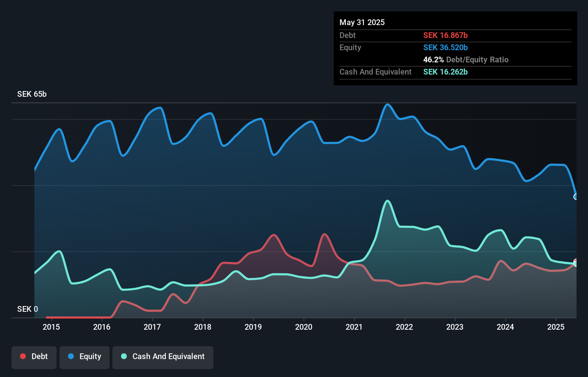Image resolution: width=588 pixels, height=377 pixels.
Task: Select the teal Cash endpoint marker on chart
Action: tap(575, 264)
